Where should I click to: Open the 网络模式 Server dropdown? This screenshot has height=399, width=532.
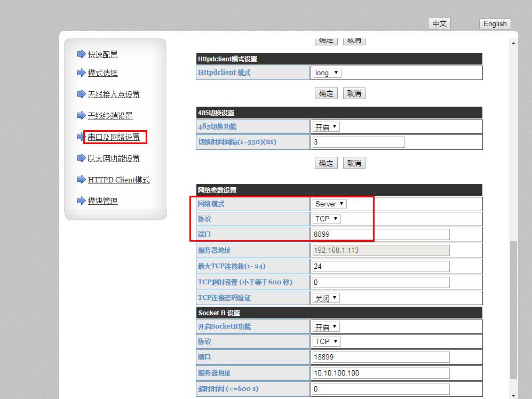[329, 204]
